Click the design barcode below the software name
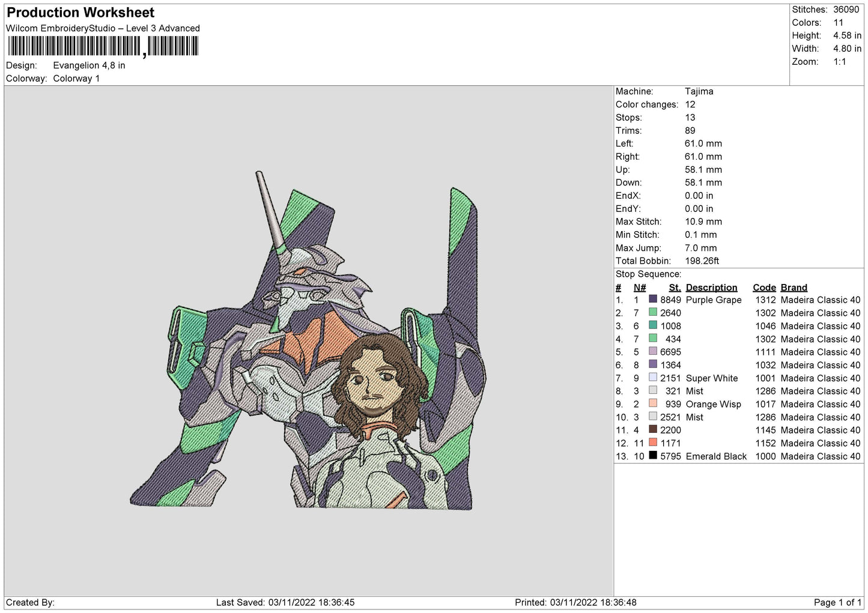868x613 pixels. point(103,46)
